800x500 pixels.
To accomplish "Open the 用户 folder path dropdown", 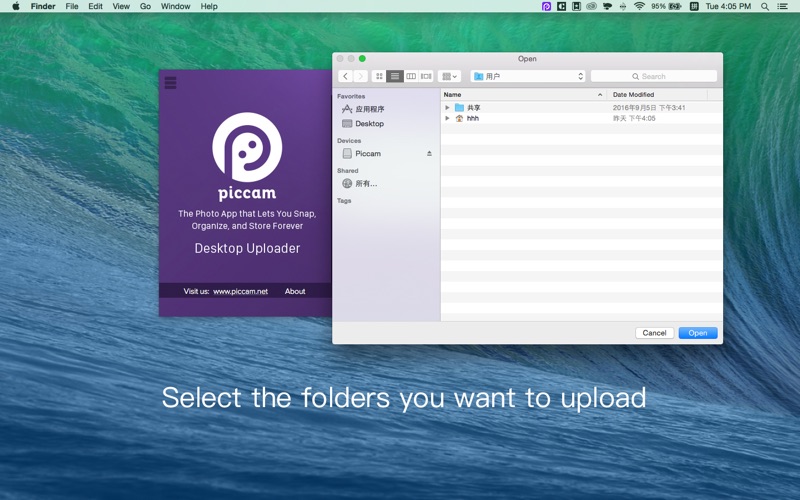I will tap(528, 76).
